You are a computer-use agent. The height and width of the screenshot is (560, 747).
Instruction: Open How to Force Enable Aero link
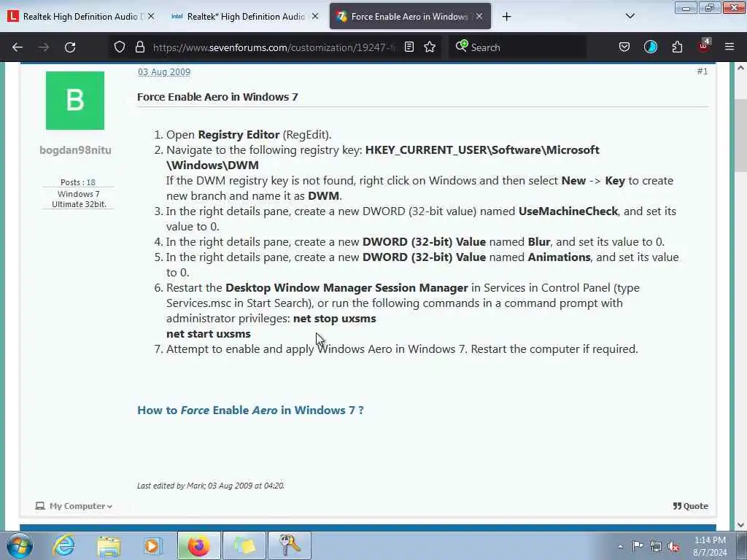250,410
